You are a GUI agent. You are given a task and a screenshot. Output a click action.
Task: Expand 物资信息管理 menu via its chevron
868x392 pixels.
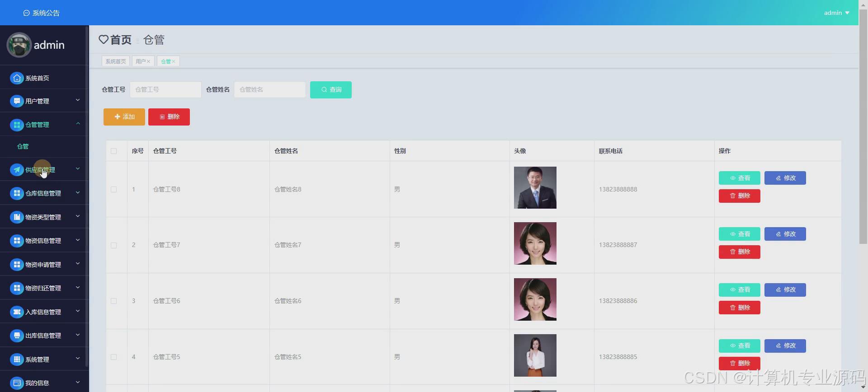78,240
